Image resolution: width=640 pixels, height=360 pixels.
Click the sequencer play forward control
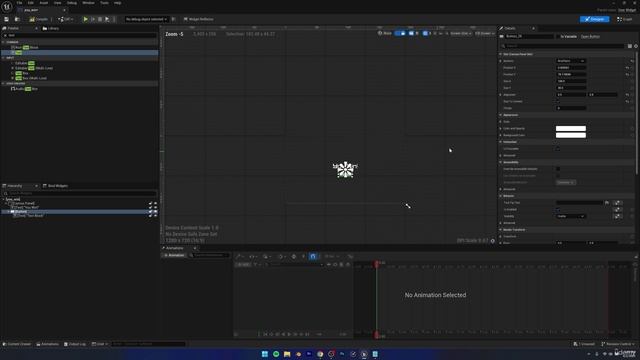click(289, 334)
